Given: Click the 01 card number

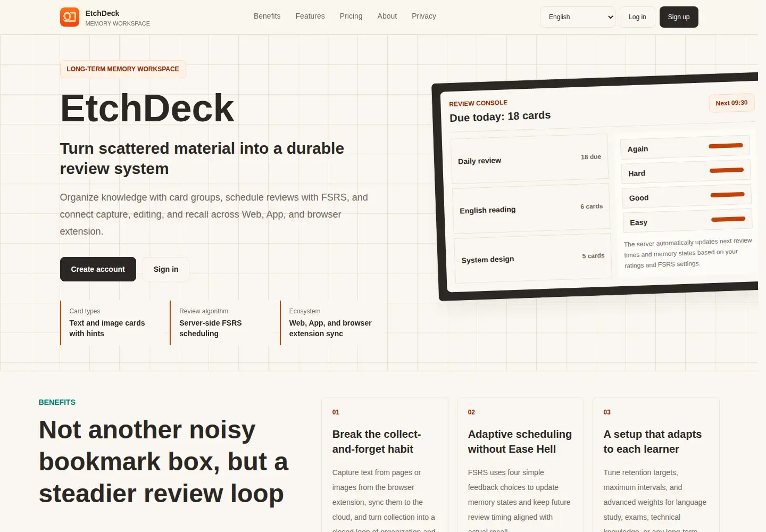Looking at the screenshot, I should tap(336, 412).
